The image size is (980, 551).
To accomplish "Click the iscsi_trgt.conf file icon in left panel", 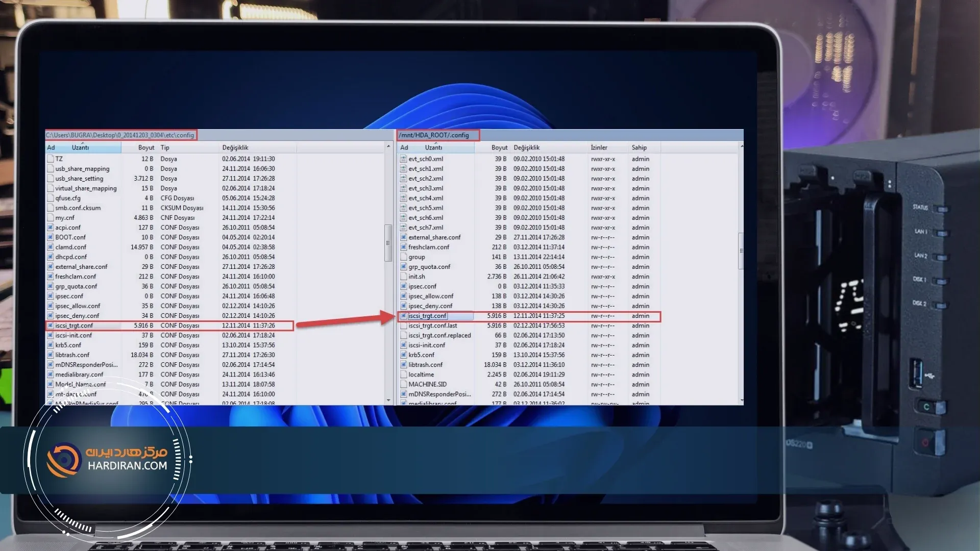I will click(x=50, y=325).
